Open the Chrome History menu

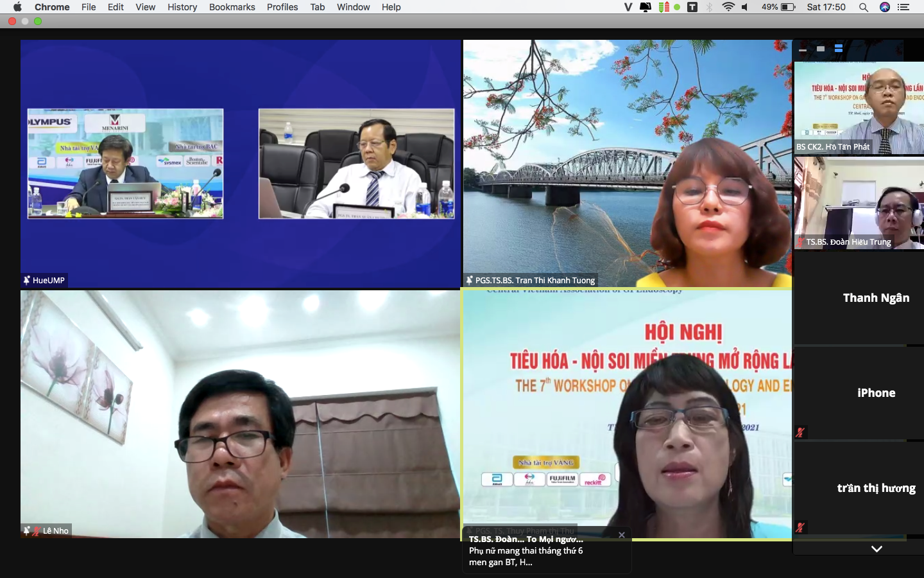pos(182,7)
